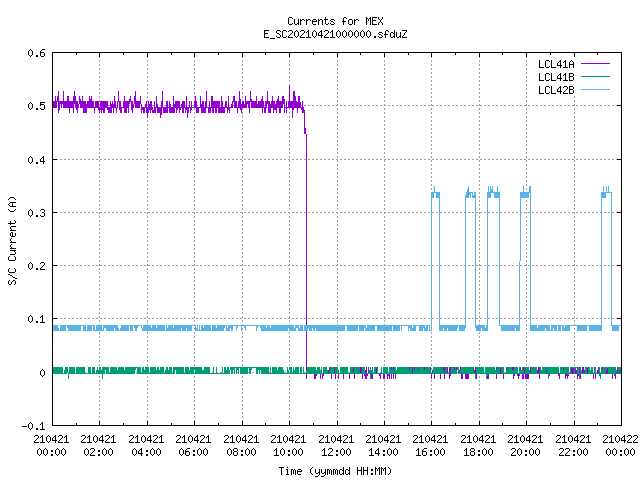Click the 0.2 y-axis tick value
This screenshot has width=640, height=480.
click(36, 266)
